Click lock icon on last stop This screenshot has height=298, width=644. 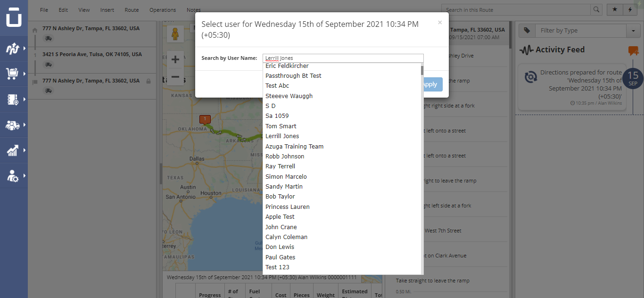tap(149, 81)
